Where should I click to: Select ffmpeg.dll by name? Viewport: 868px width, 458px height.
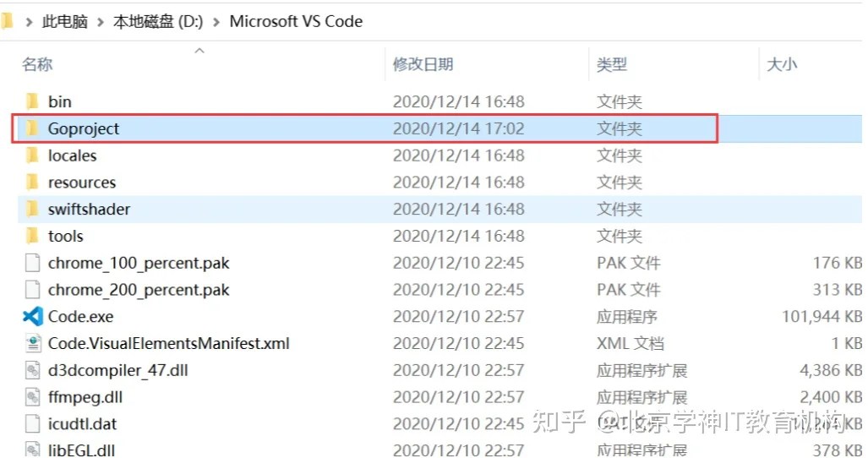click(85, 397)
